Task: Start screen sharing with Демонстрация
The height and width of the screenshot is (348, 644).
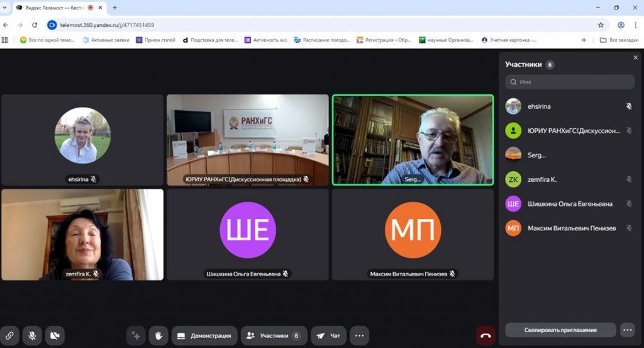Action: 204,335
